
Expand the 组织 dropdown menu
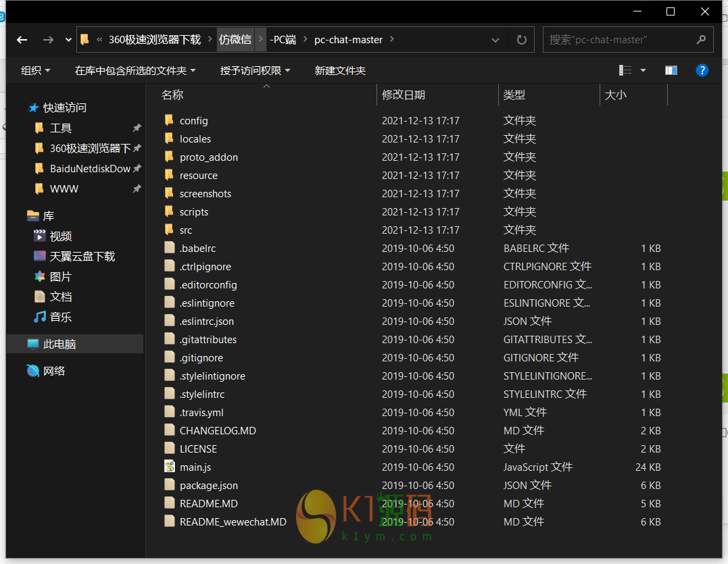pos(36,70)
